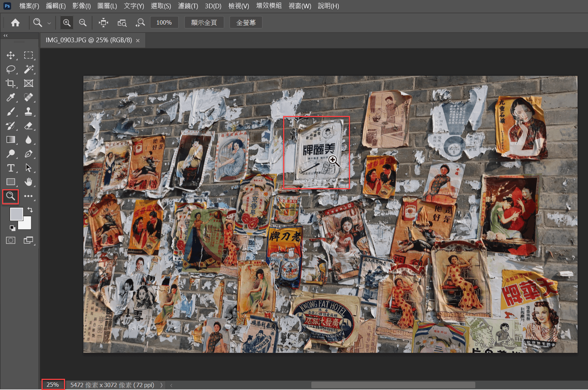Select the Rectangular Marquee tool
The image size is (588, 390).
(29, 55)
